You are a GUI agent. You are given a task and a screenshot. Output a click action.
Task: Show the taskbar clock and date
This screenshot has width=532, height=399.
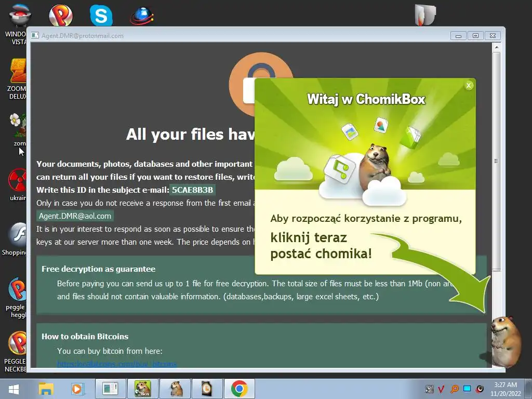click(506, 389)
